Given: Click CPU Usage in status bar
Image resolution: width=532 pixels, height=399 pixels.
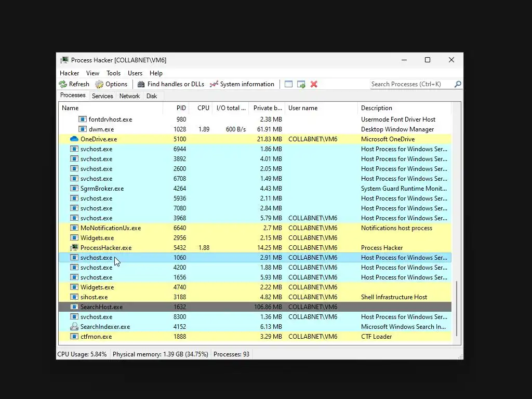Looking at the screenshot, I should (x=82, y=354).
